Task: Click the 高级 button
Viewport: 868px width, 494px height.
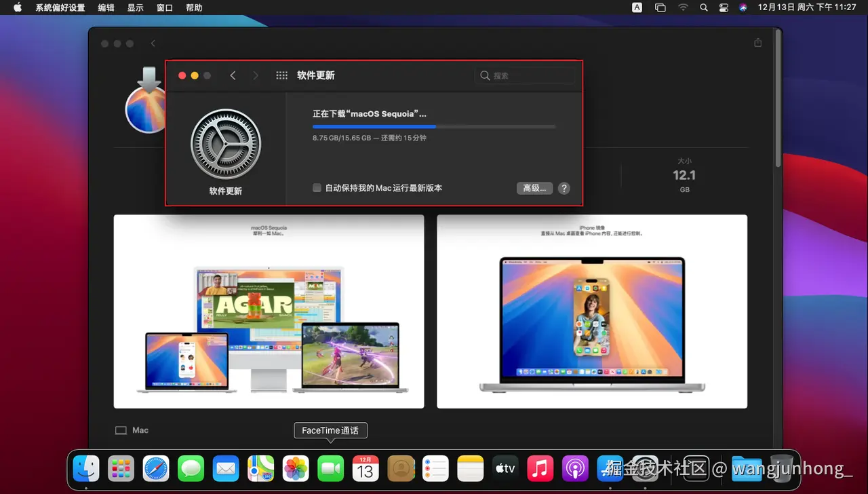Action: (x=534, y=188)
